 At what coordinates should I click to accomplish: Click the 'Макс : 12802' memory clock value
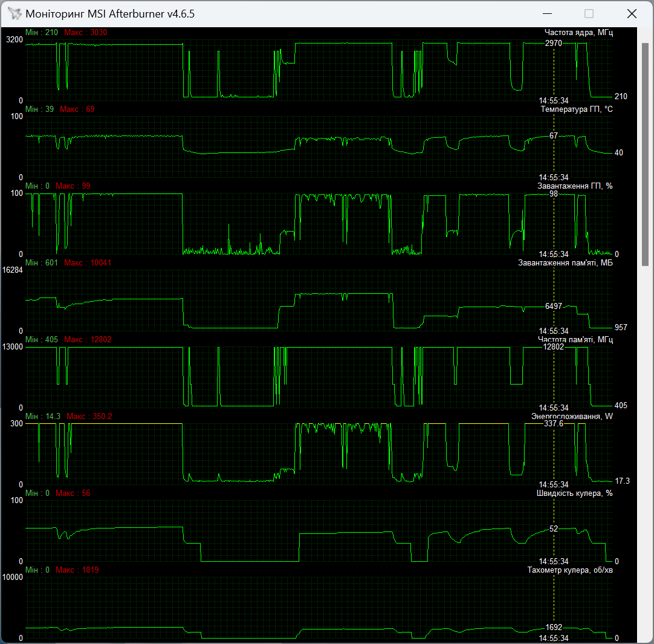click(x=88, y=340)
